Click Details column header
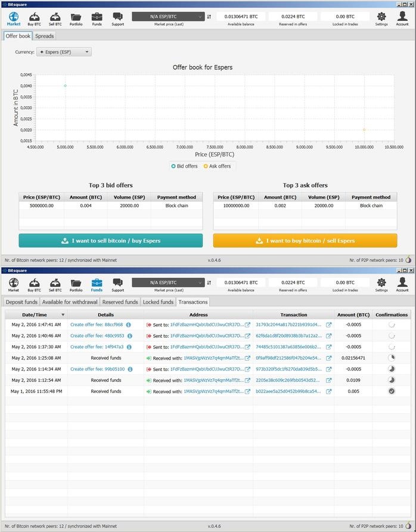This screenshot has width=416, height=532. tap(105, 315)
